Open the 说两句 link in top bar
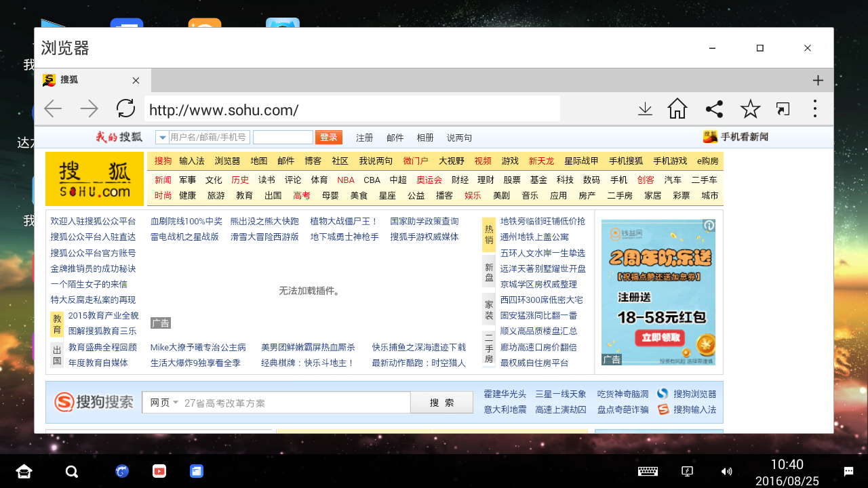Screen dimensions: 868x488 click(x=459, y=138)
